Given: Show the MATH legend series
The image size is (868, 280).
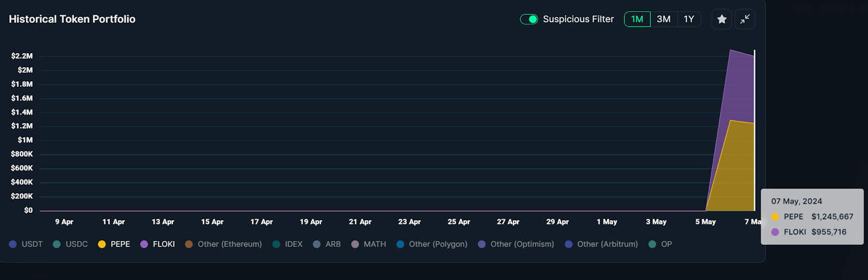Looking at the screenshot, I should click(x=369, y=244).
